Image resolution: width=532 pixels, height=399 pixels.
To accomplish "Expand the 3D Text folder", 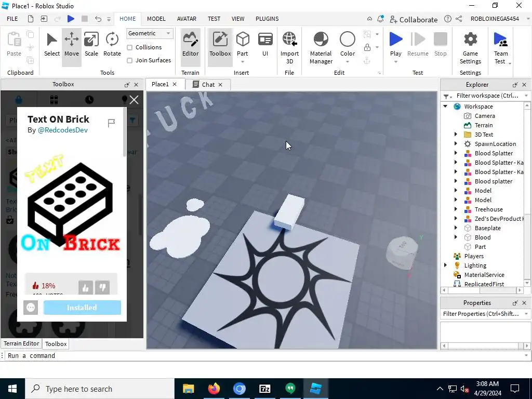I will pos(456,135).
